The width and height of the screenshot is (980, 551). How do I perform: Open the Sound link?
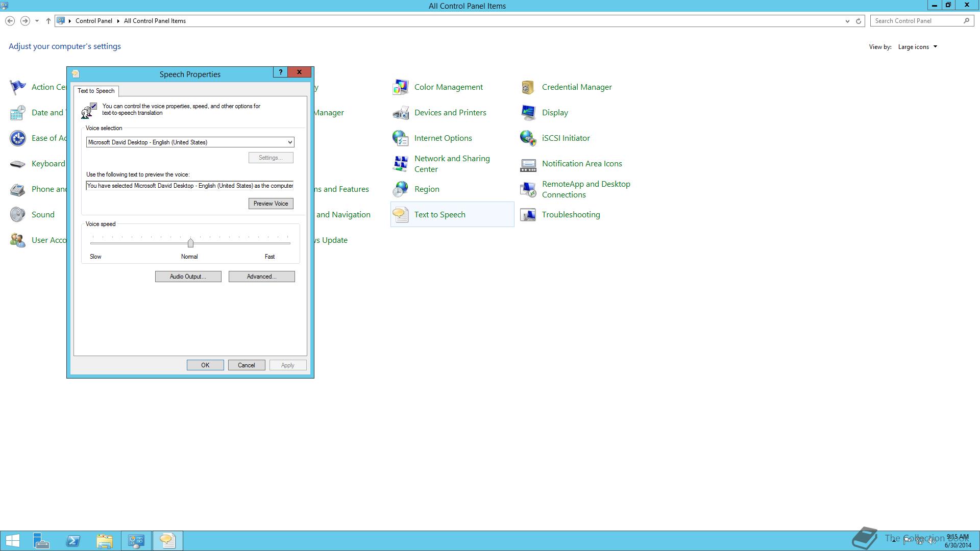click(43, 215)
